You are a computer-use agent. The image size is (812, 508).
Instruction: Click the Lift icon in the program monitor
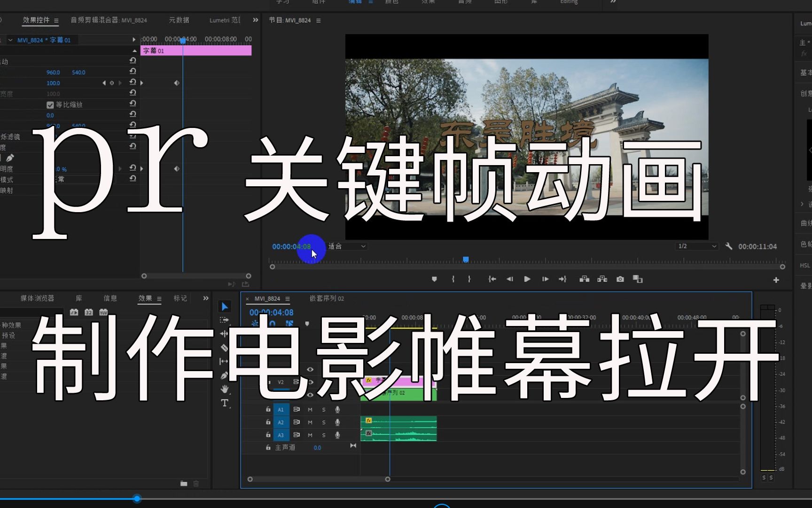tap(585, 279)
